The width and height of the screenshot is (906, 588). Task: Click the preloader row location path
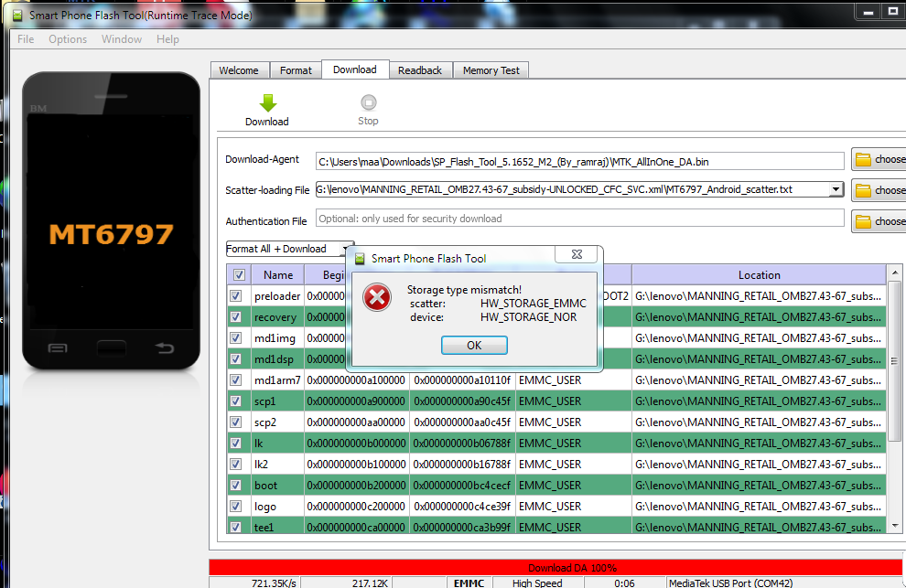758,295
